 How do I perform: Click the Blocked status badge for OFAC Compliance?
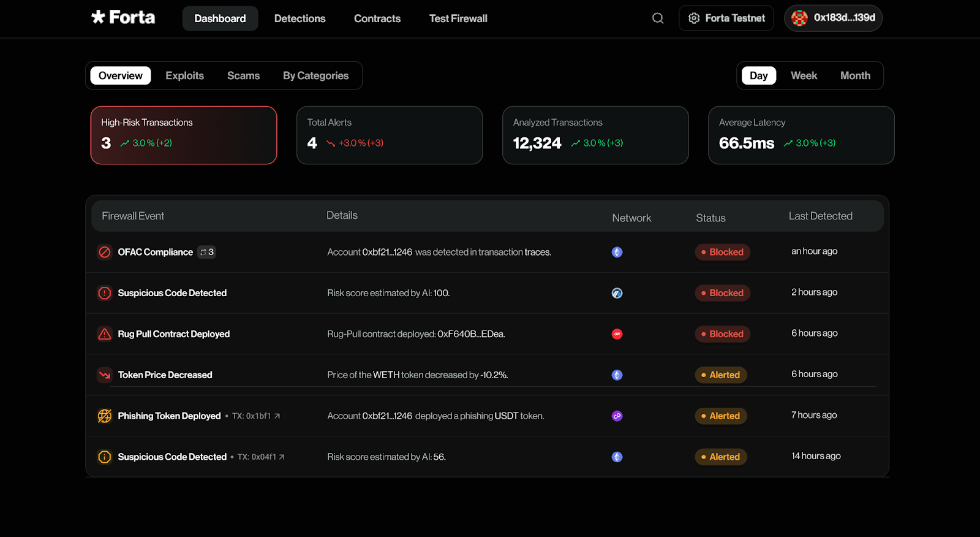722,252
